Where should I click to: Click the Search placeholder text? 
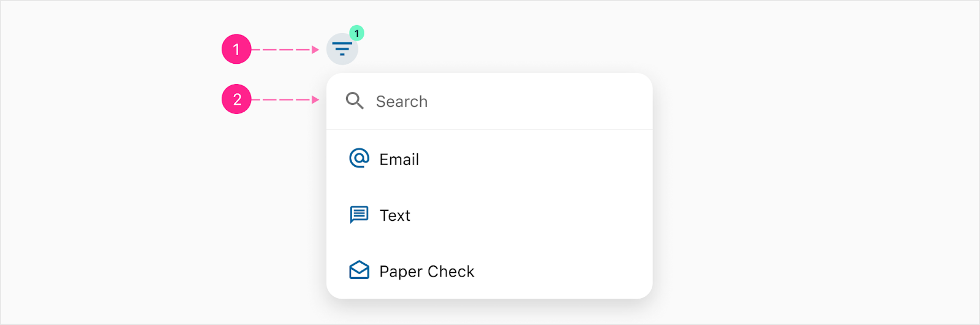click(x=402, y=101)
